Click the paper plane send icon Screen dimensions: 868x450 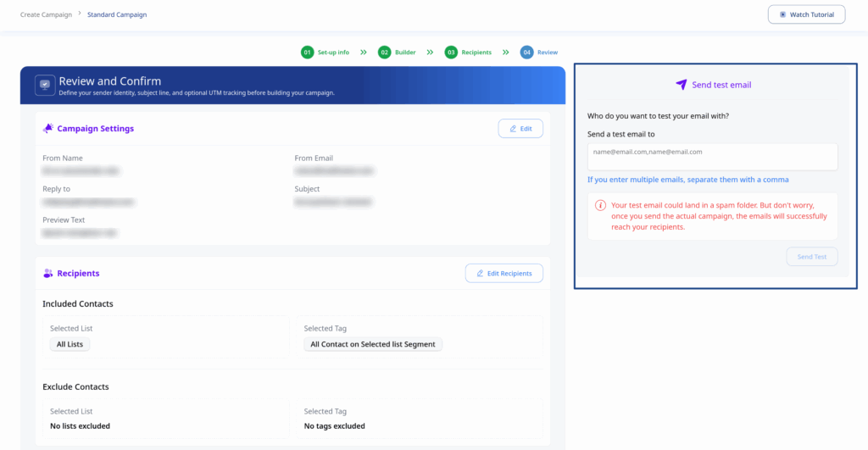coord(681,85)
